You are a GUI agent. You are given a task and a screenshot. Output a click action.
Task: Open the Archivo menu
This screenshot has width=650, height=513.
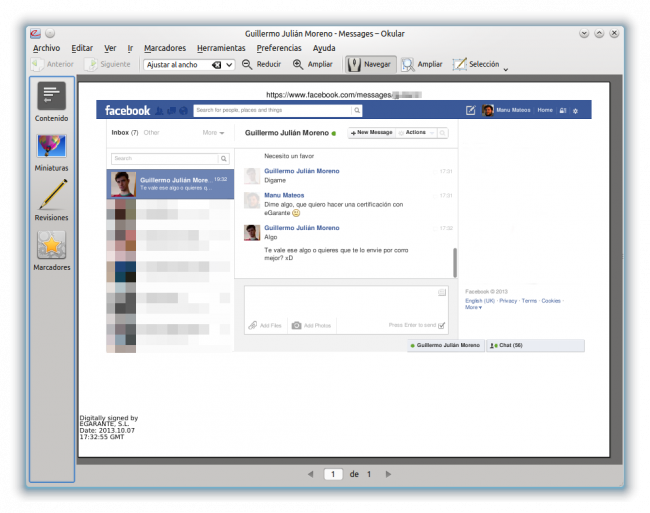46,48
